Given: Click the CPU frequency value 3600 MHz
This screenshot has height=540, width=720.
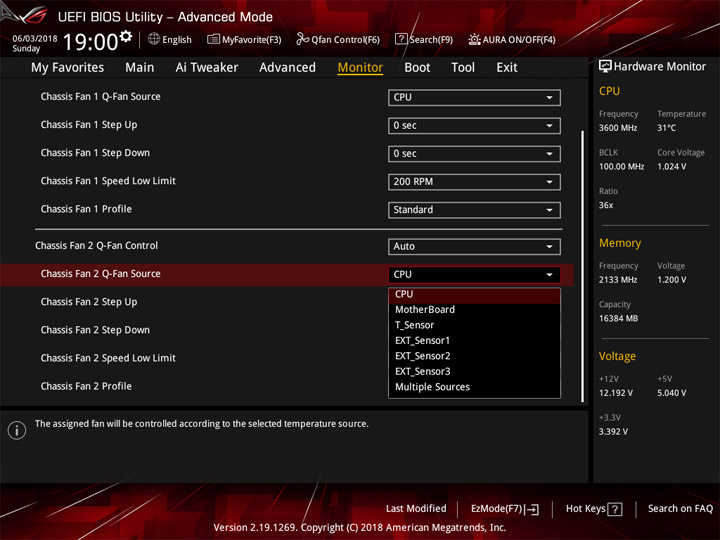Looking at the screenshot, I should pyautogui.click(x=618, y=128).
